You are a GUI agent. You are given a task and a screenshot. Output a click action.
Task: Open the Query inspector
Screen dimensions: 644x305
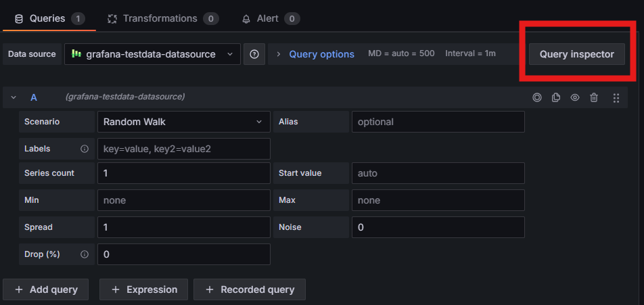point(576,54)
